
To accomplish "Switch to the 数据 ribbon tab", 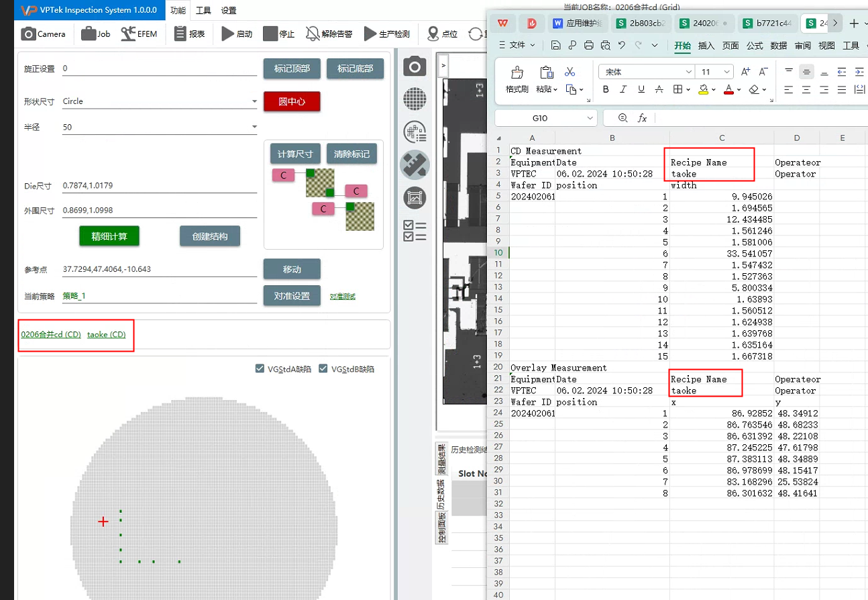I will coord(779,45).
